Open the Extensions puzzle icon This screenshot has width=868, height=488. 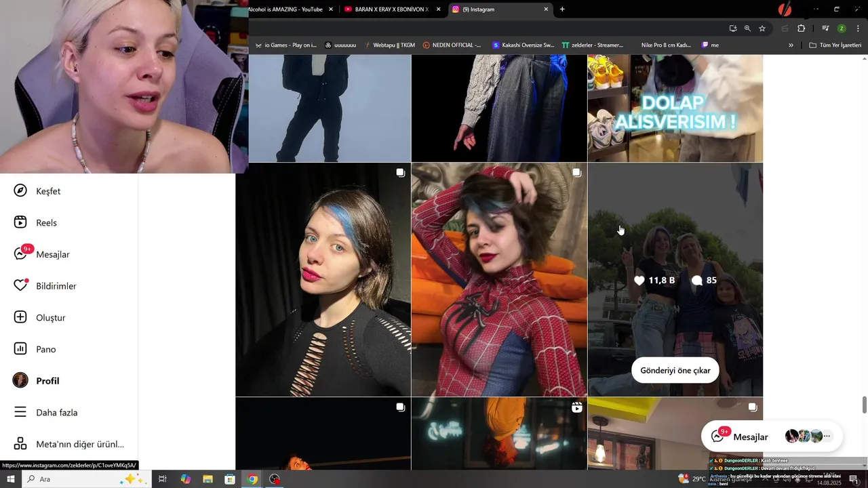pyautogui.click(x=801, y=28)
